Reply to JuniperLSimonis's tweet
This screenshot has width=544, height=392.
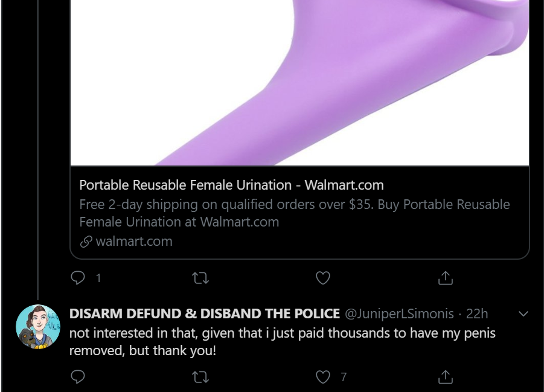tap(78, 377)
